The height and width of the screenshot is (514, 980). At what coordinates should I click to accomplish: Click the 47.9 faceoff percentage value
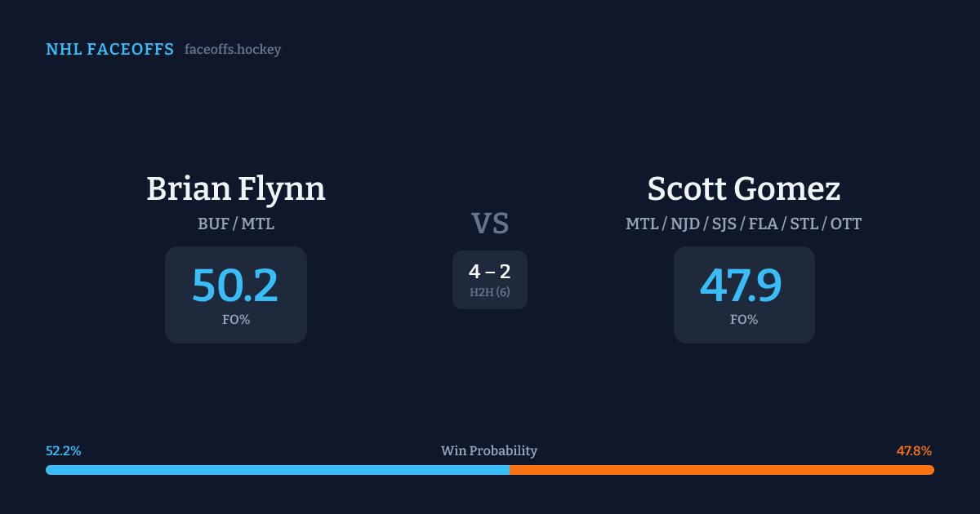coord(742,286)
